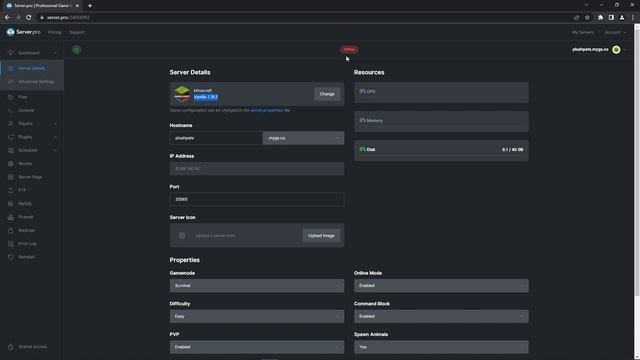Click the CPU usage bar
The image size is (640, 360).
[x=441, y=92]
